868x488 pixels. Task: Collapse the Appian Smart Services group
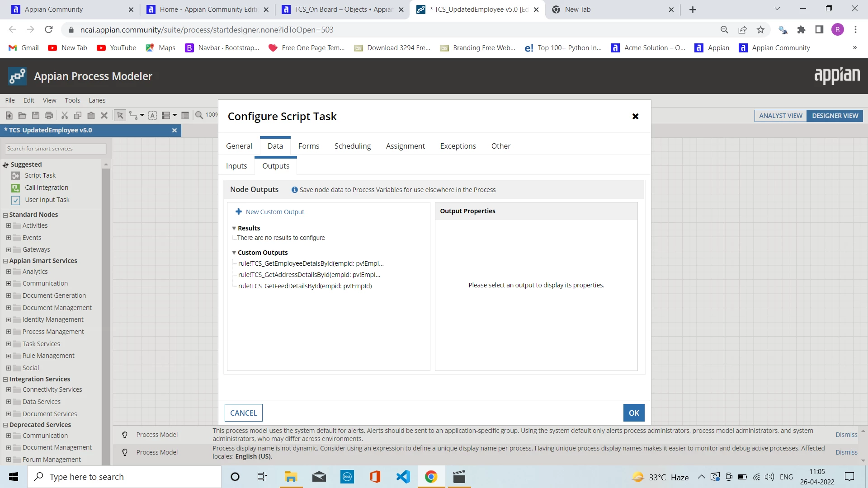[5, 261]
